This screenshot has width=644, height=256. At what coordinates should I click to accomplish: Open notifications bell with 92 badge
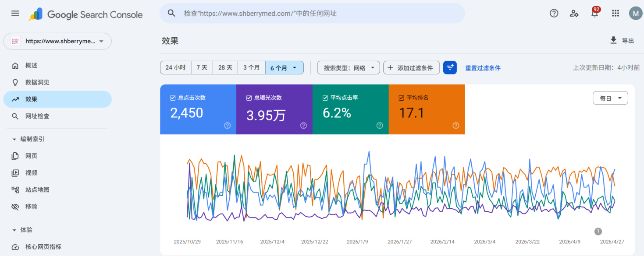pyautogui.click(x=595, y=13)
